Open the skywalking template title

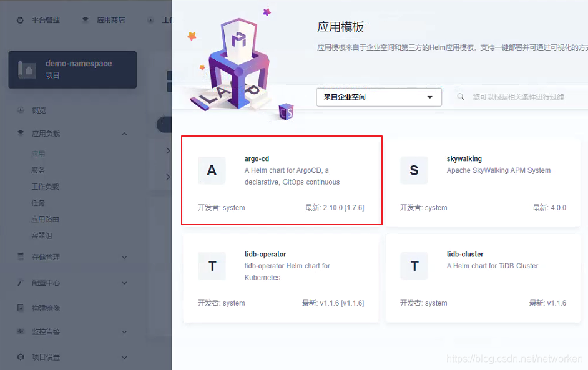(x=464, y=159)
